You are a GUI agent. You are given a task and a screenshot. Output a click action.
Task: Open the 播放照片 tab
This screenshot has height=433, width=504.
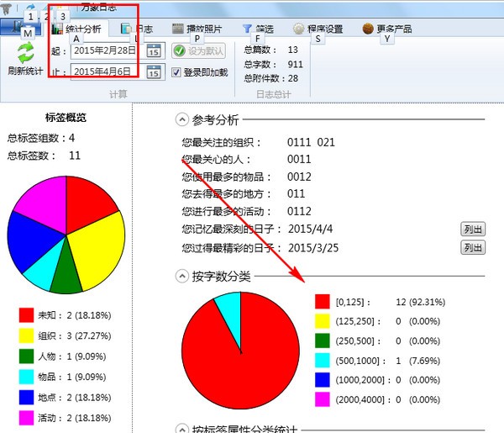pos(197,29)
